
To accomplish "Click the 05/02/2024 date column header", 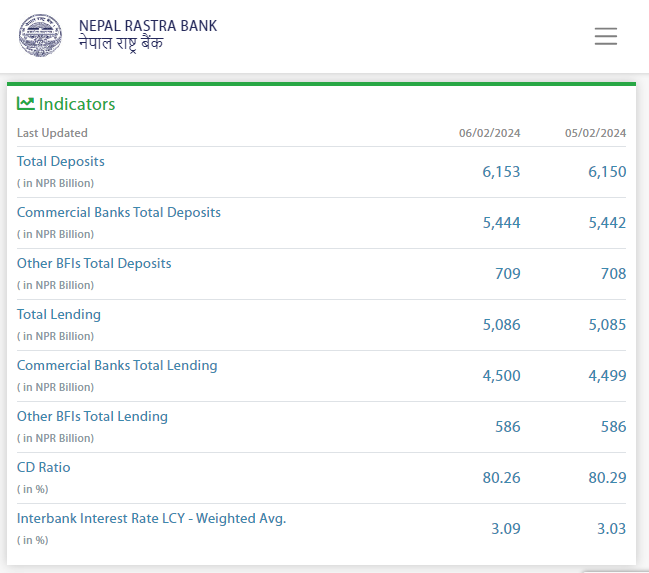I will pos(595,133).
